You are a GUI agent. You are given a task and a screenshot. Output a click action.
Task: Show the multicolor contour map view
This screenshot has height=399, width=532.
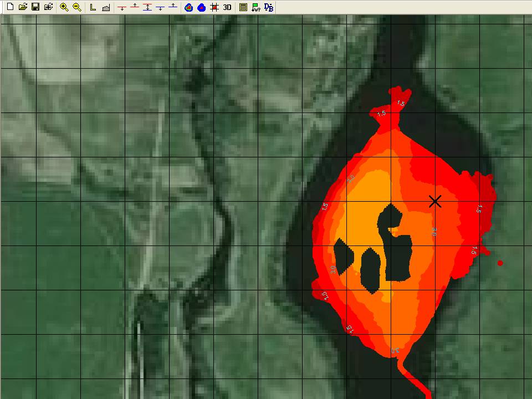189,7
